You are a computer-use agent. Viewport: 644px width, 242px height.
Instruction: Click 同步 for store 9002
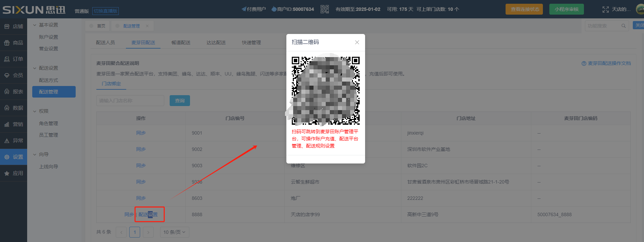(x=141, y=149)
